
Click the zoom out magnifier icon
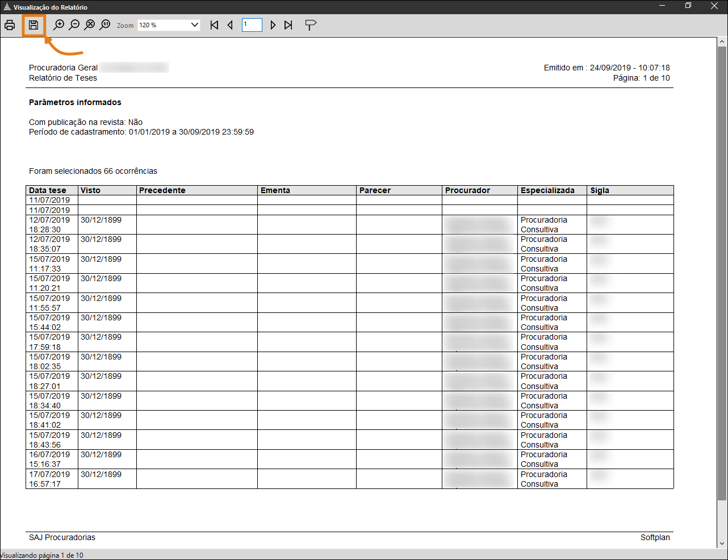point(74,25)
